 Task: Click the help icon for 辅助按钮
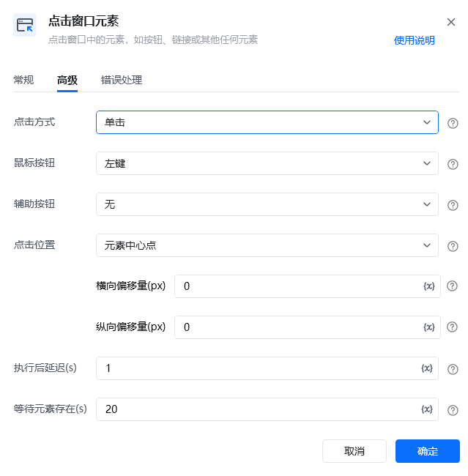453,205
